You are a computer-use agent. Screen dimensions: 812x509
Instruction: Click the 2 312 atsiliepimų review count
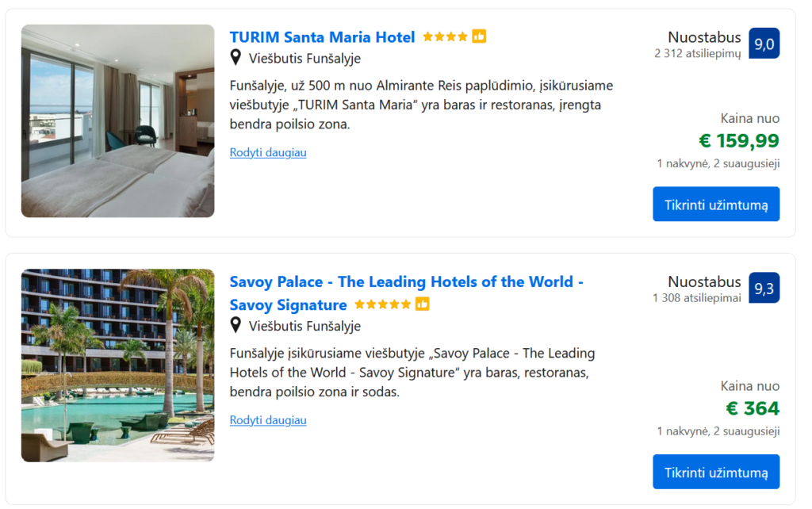(x=698, y=54)
